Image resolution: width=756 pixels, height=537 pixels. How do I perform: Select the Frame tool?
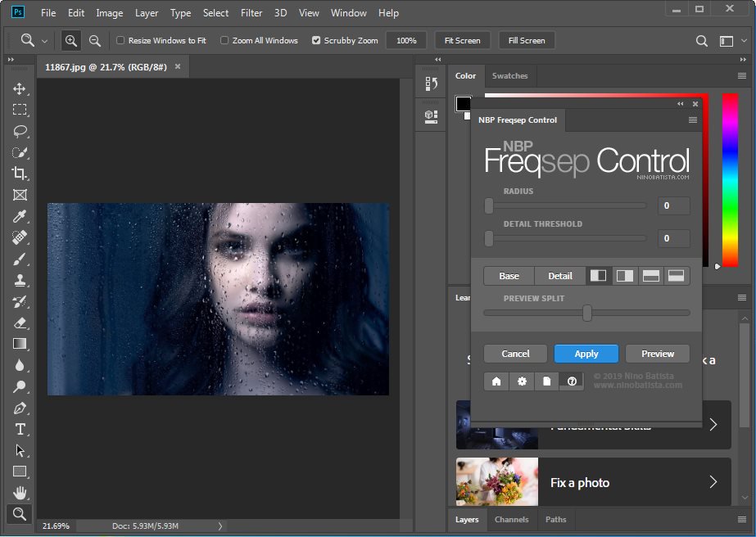pyautogui.click(x=20, y=195)
